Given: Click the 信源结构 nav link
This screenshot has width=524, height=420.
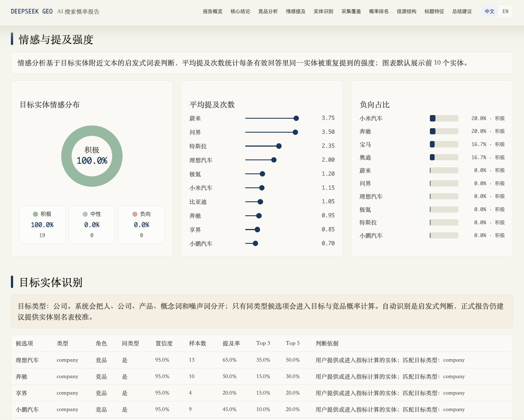Looking at the screenshot, I should click(x=406, y=11).
